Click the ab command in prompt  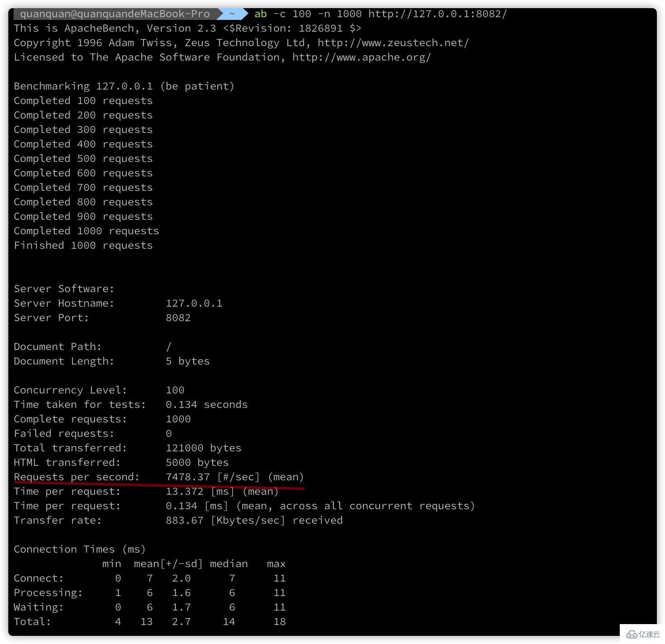point(261,14)
